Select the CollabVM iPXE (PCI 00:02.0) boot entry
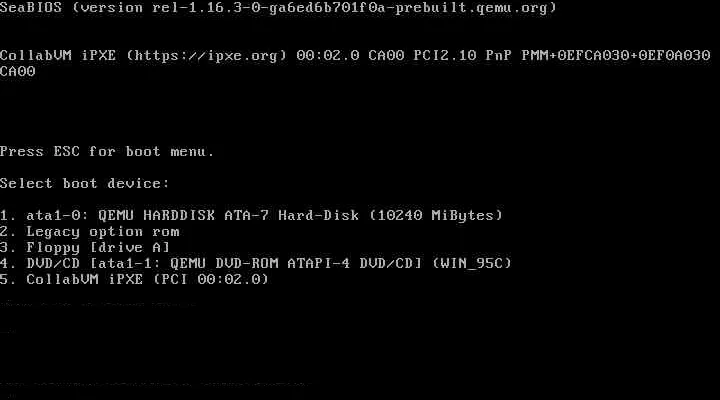The image size is (720, 400). (x=135, y=279)
